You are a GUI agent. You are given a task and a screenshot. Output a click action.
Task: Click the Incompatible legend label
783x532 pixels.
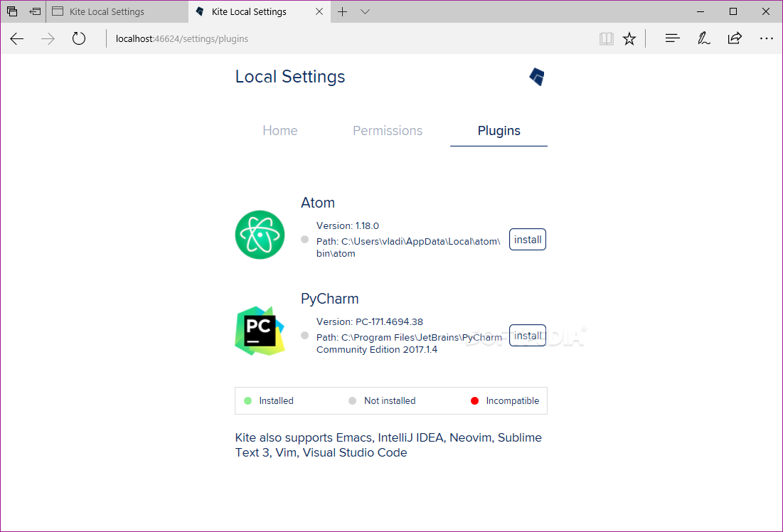click(x=512, y=400)
